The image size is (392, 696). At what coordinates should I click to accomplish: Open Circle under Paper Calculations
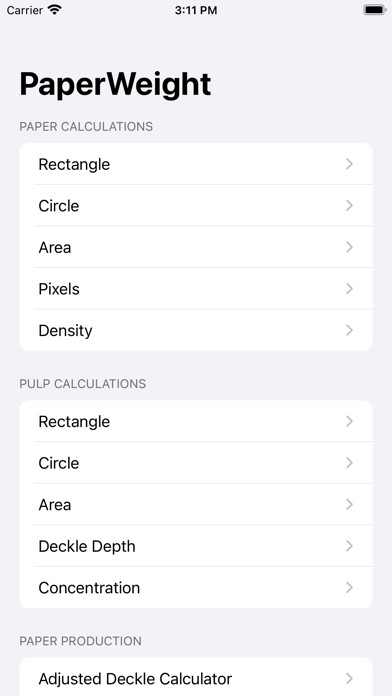coord(196,206)
